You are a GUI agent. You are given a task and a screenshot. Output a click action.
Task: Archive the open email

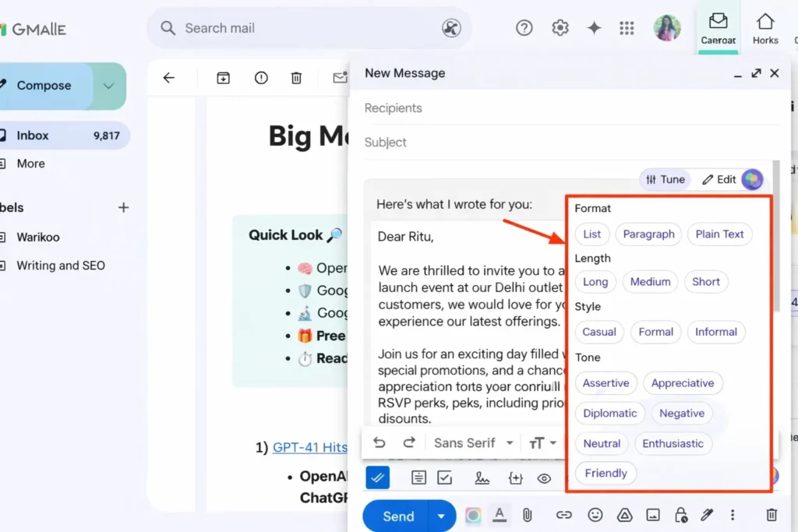(x=224, y=78)
